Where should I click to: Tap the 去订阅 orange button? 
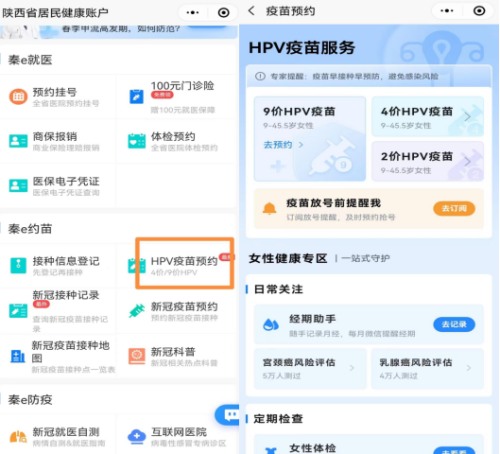[x=454, y=209]
